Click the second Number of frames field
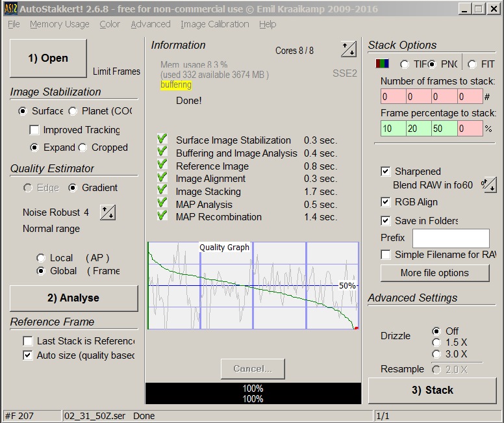The height and width of the screenshot is (423, 504). 418,97
